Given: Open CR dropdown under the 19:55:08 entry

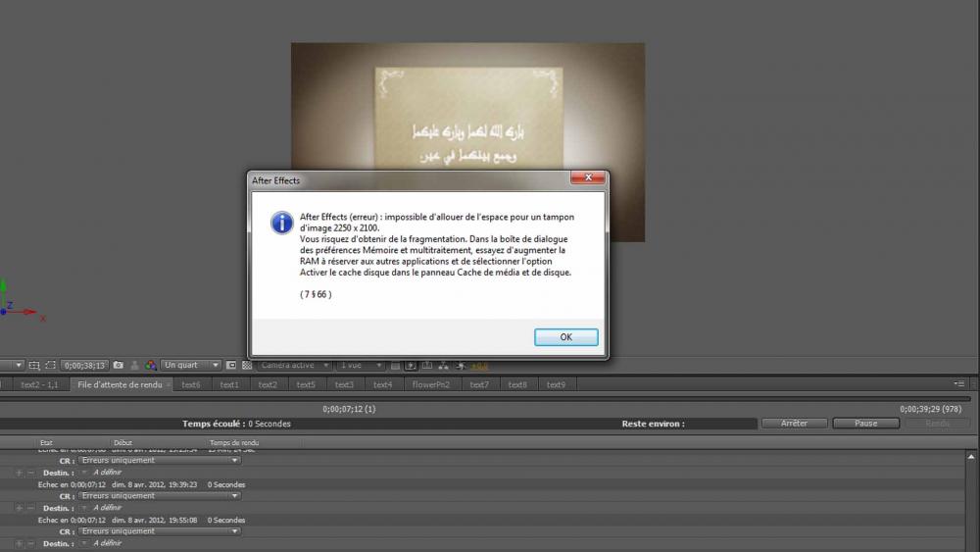Looking at the screenshot, I should (160, 531).
